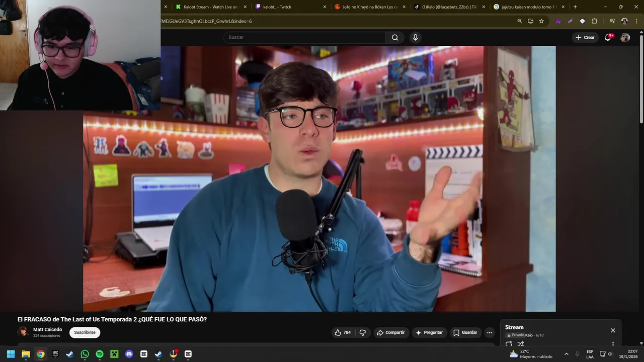
Task: Open the ESP LAA language switcher
Action: [x=590, y=354]
